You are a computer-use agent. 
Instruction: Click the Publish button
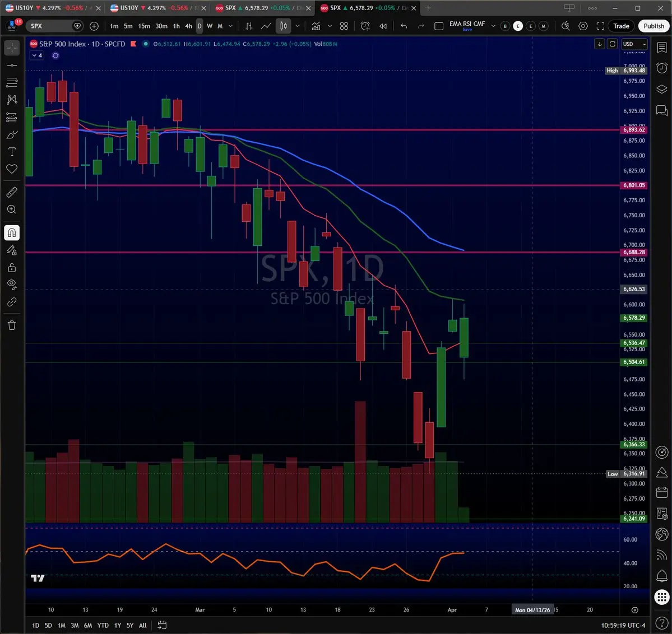[654, 26]
